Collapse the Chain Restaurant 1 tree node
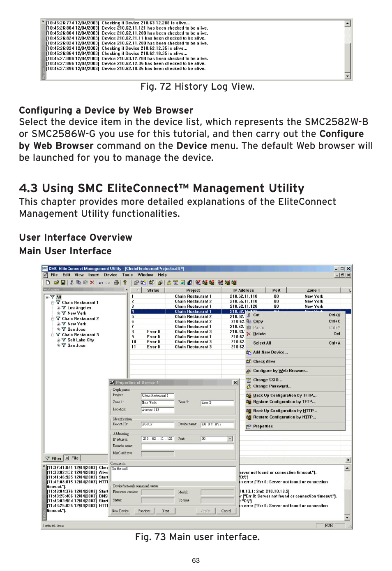 pos(53,303)
